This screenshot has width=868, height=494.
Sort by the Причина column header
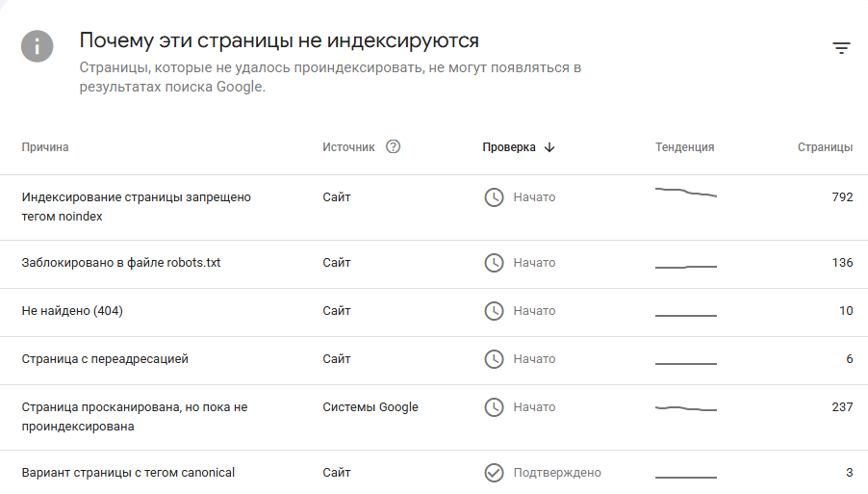tap(45, 147)
